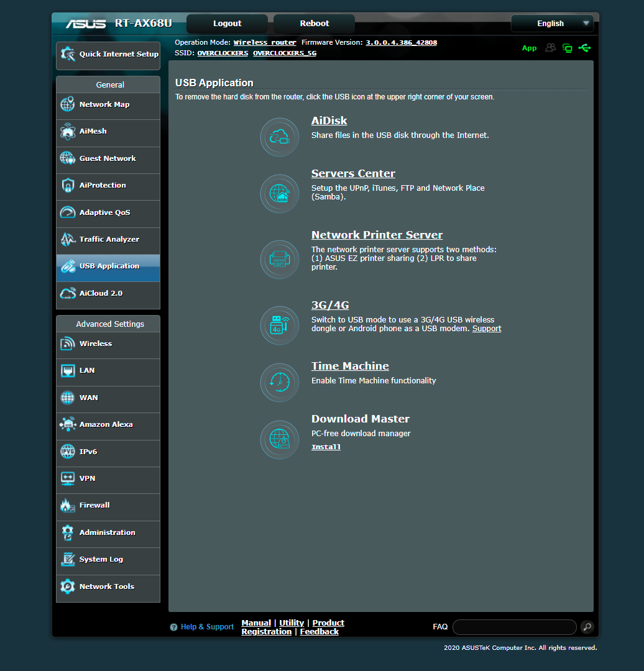Click the WAN globe icon
Image resolution: width=644 pixels, height=671 pixels.
coord(68,398)
